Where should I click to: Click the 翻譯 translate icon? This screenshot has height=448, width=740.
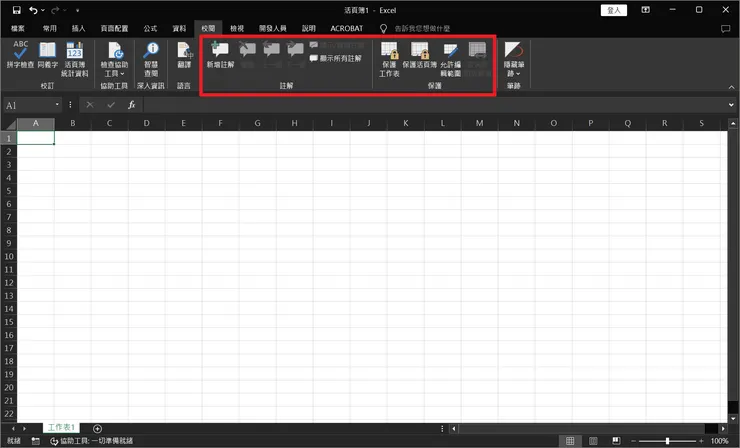pos(184,50)
